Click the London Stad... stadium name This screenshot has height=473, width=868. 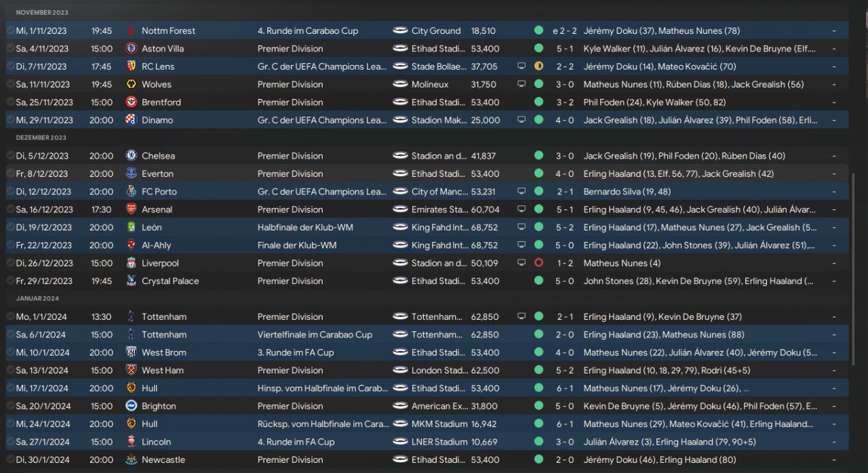coord(439,371)
